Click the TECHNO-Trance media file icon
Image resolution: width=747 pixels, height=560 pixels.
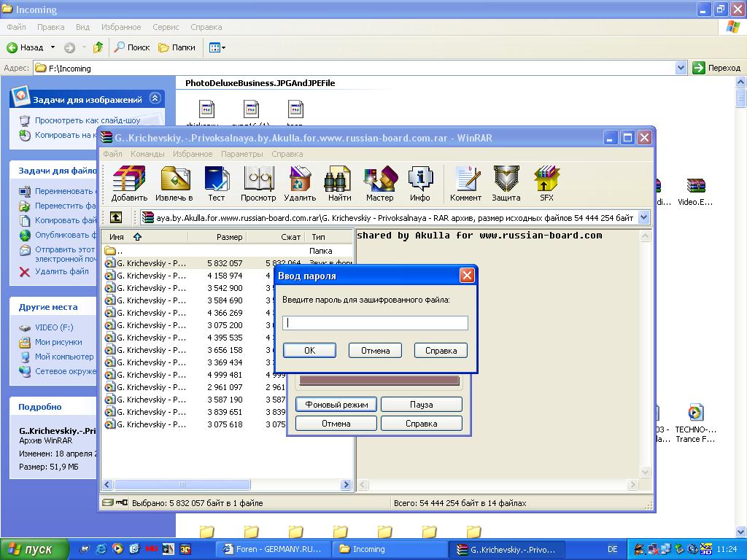[695, 413]
